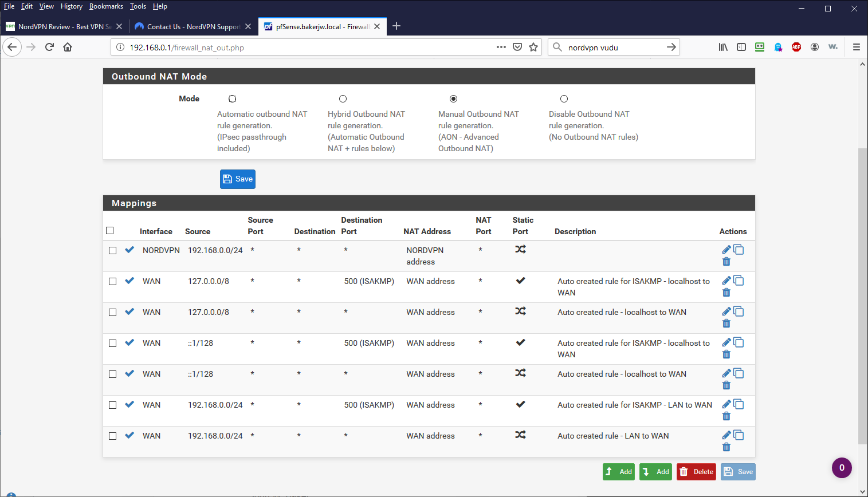Viewport: 868px width, 497px height.
Task: Delete the LAN to WAN rule via trash icon
Action: pos(726,447)
